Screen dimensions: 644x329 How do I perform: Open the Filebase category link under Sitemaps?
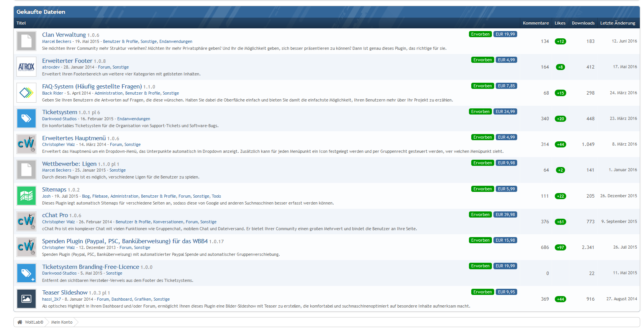click(100, 196)
